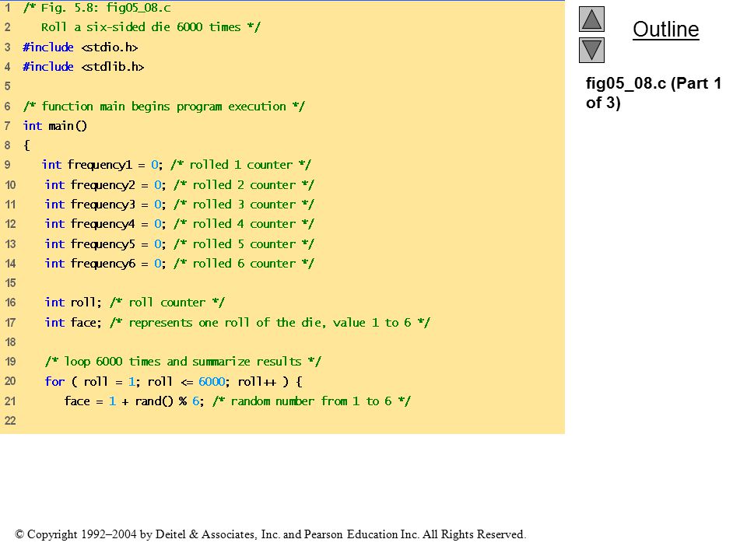Click the 'int roll;' declaration
This screenshot has height=560, width=747.
73,303
